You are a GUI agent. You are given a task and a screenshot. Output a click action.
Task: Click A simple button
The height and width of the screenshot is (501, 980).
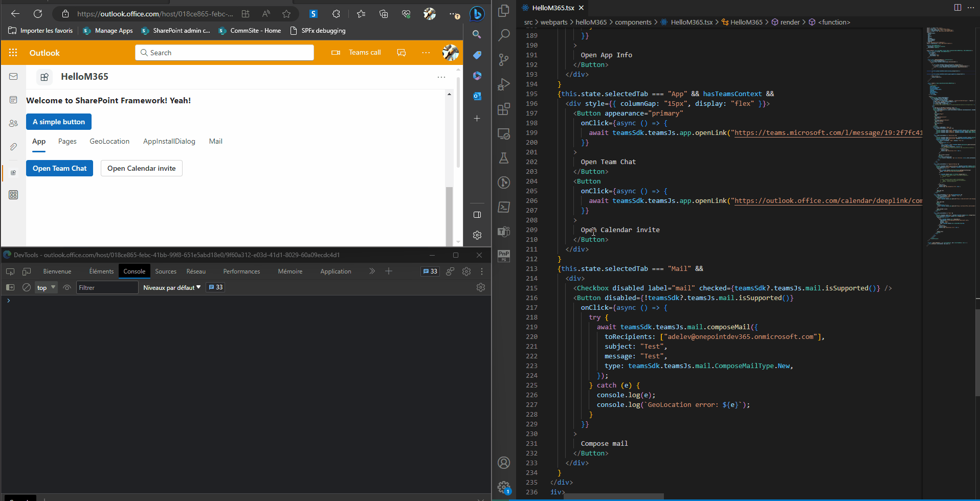click(59, 122)
